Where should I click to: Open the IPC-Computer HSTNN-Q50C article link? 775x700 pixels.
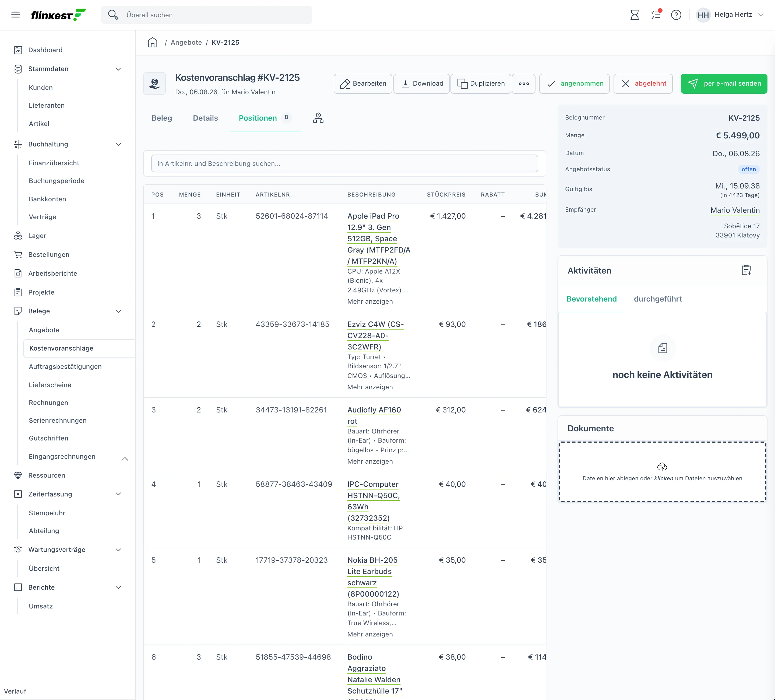click(374, 501)
